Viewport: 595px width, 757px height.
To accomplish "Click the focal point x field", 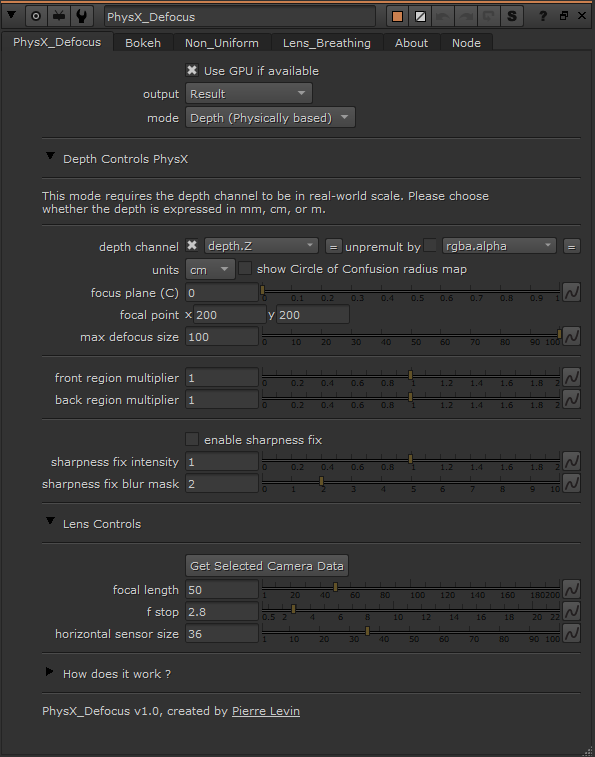I will point(230,315).
